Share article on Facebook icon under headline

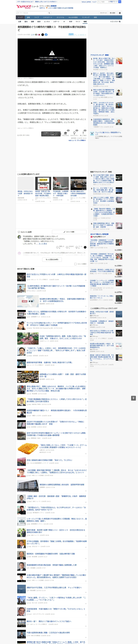pyautogui.click(x=46, y=35)
